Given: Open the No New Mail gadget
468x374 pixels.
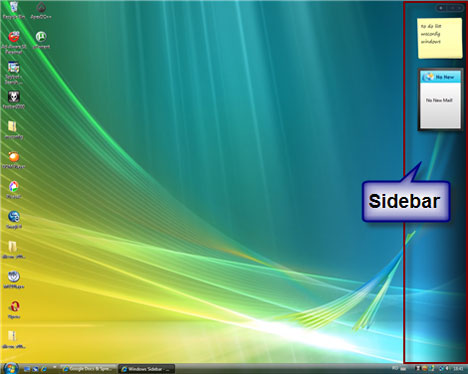Looking at the screenshot, I should [x=440, y=100].
